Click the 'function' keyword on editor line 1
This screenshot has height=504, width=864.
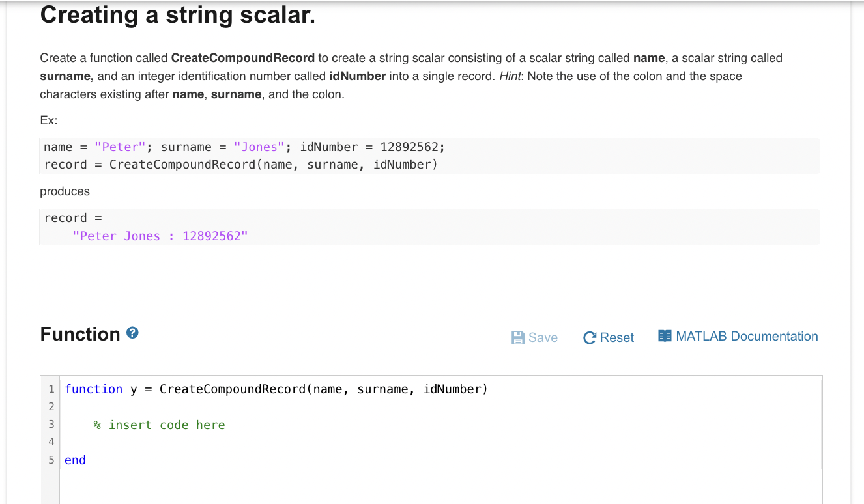point(93,389)
